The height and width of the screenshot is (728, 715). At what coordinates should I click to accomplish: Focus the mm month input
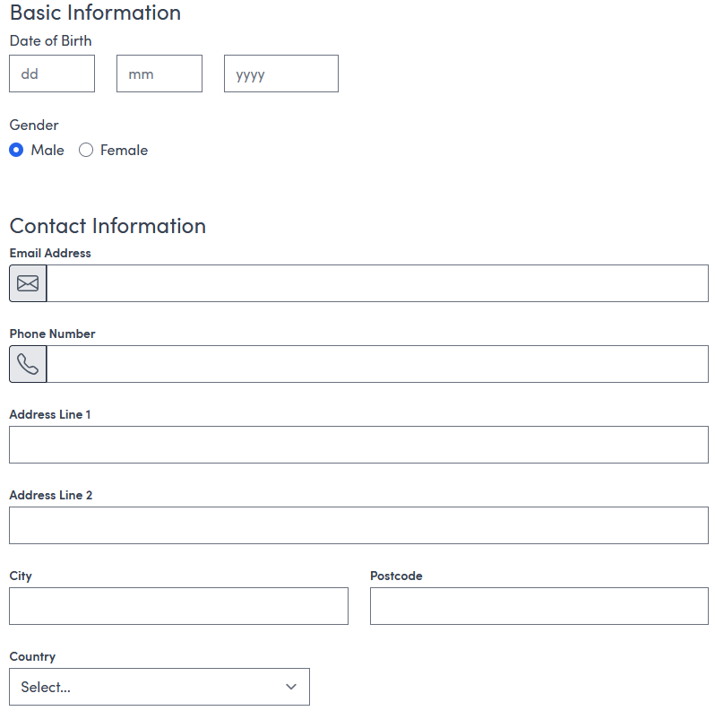[159, 74]
